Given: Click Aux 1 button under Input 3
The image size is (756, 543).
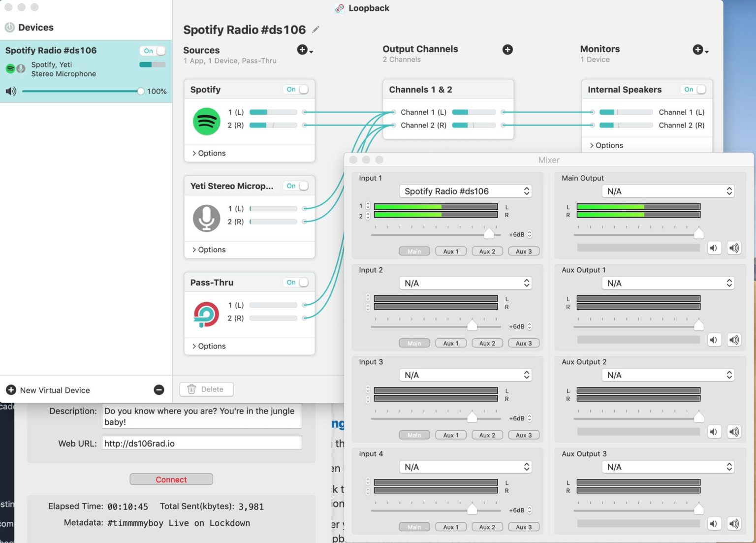Looking at the screenshot, I should click(451, 435).
